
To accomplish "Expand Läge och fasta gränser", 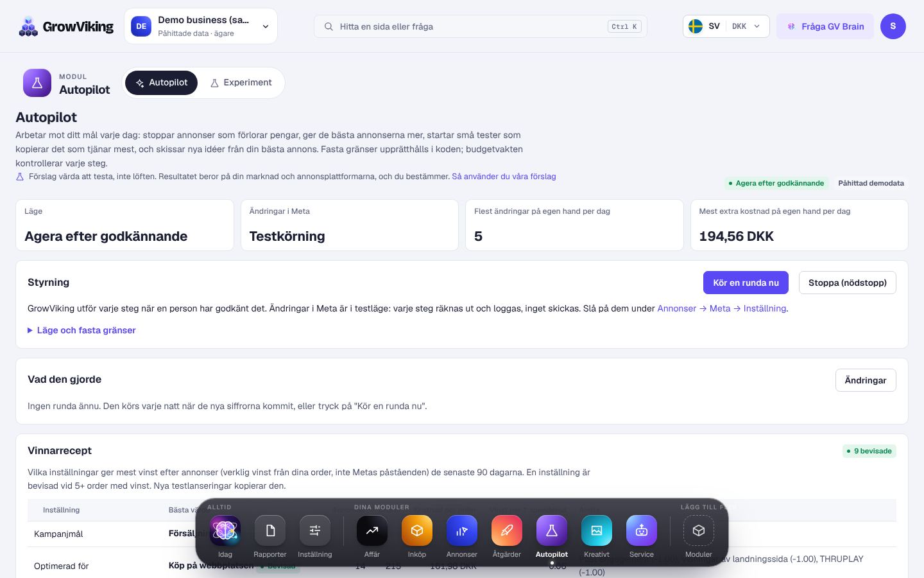I will click(81, 330).
